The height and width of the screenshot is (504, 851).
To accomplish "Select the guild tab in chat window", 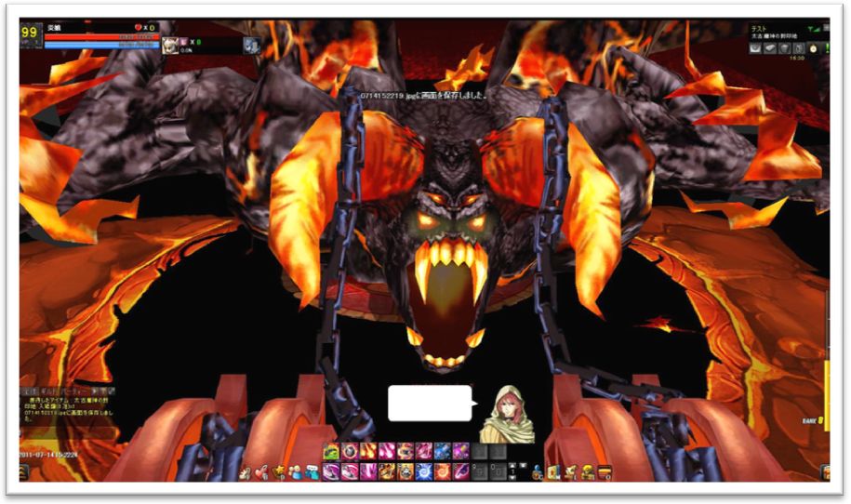I will point(50,391).
